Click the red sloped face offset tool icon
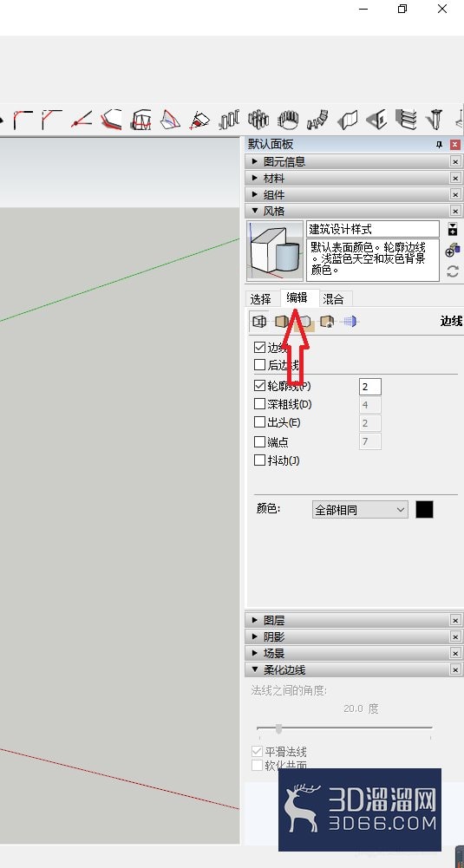The width and height of the screenshot is (464, 868). 111,119
